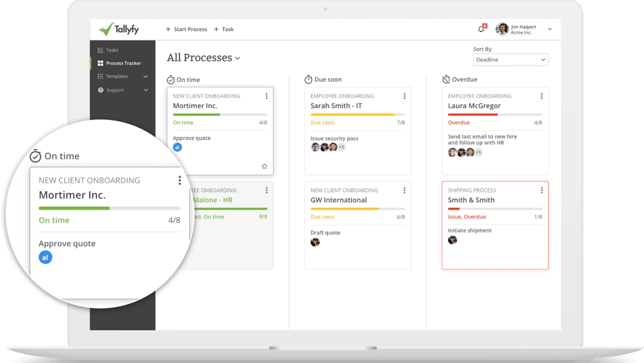The height and width of the screenshot is (363, 644).
Task: Select Process Tracker in sidebar
Action: (123, 63)
